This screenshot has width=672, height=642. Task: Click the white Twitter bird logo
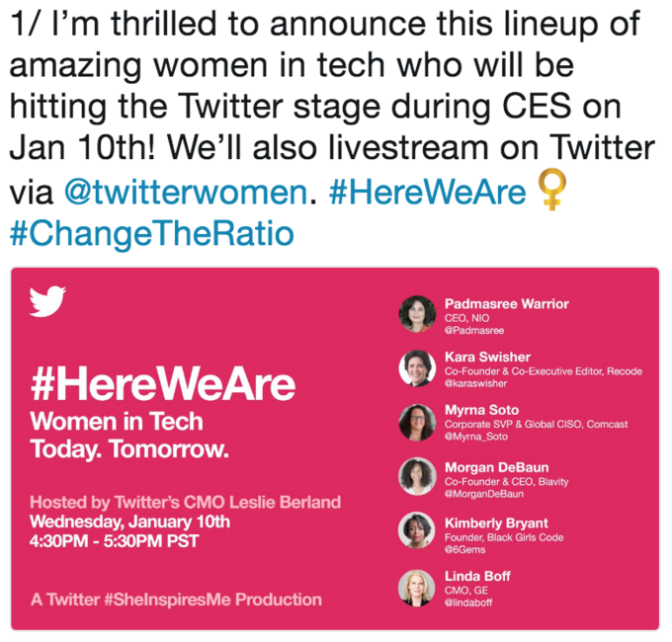pos(47,301)
